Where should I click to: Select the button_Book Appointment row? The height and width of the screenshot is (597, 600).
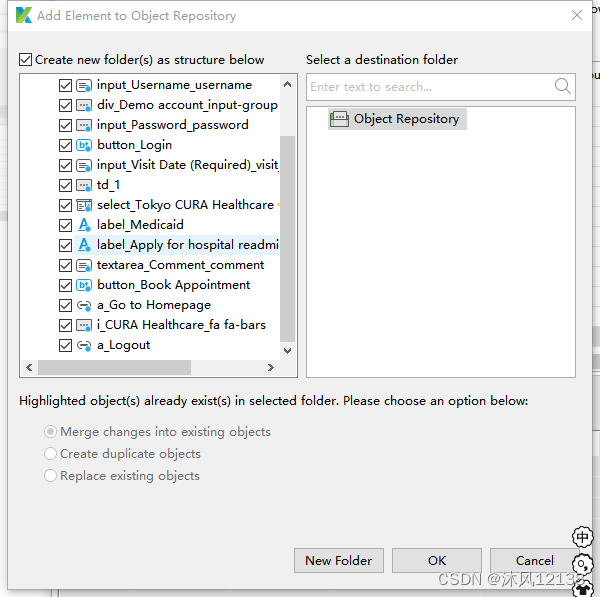[x=173, y=285]
